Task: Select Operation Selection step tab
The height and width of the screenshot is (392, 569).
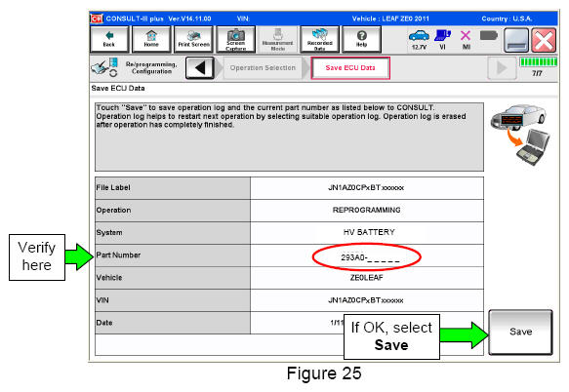Action: point(263,68)
